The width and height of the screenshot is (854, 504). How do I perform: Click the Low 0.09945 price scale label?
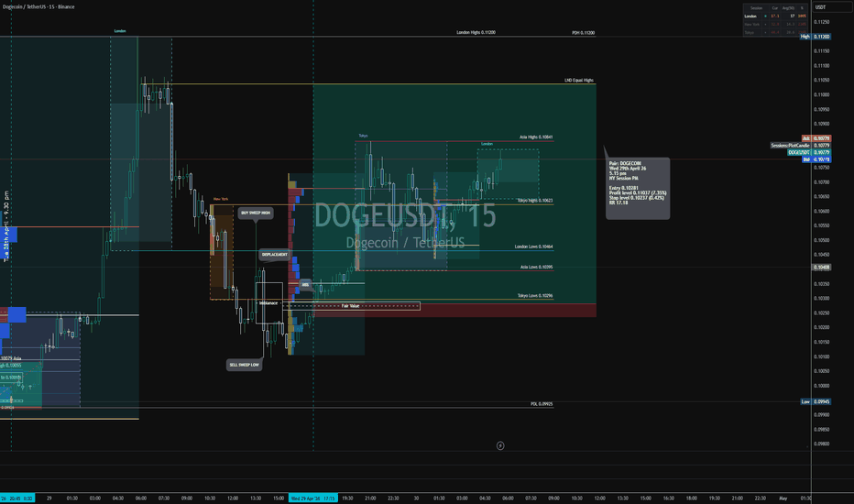coord(816,401)
